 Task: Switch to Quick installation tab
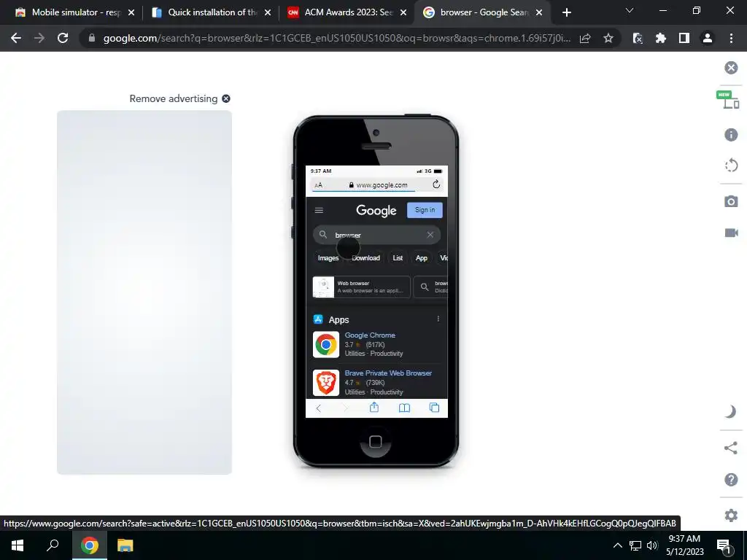coord(211,12)
